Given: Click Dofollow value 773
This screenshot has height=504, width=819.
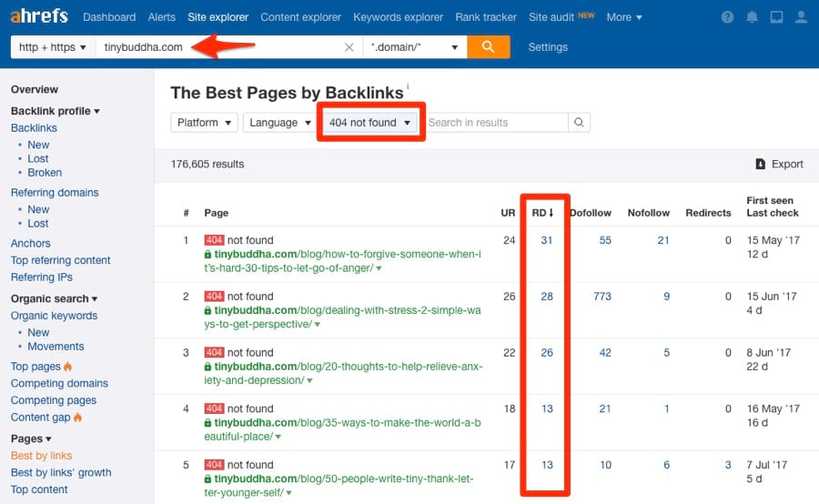Looking at the screenshot, I should 602,297.
